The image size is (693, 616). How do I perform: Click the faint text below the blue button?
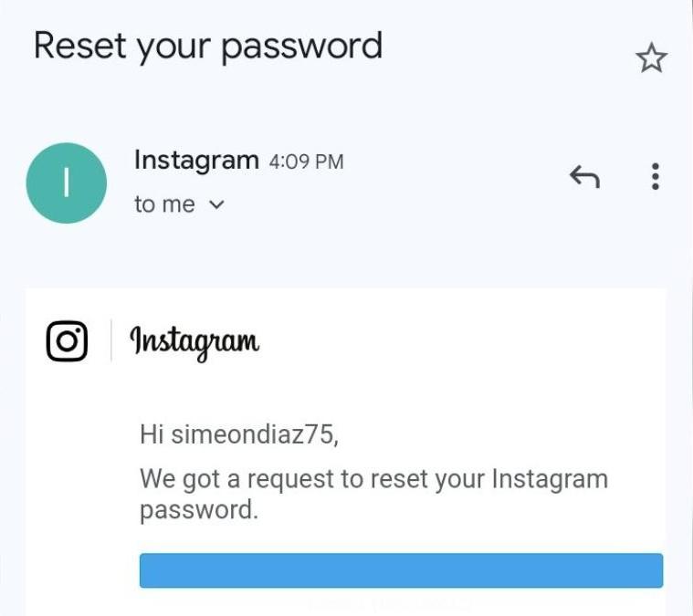pyautogui.click(x=393, y=603)
